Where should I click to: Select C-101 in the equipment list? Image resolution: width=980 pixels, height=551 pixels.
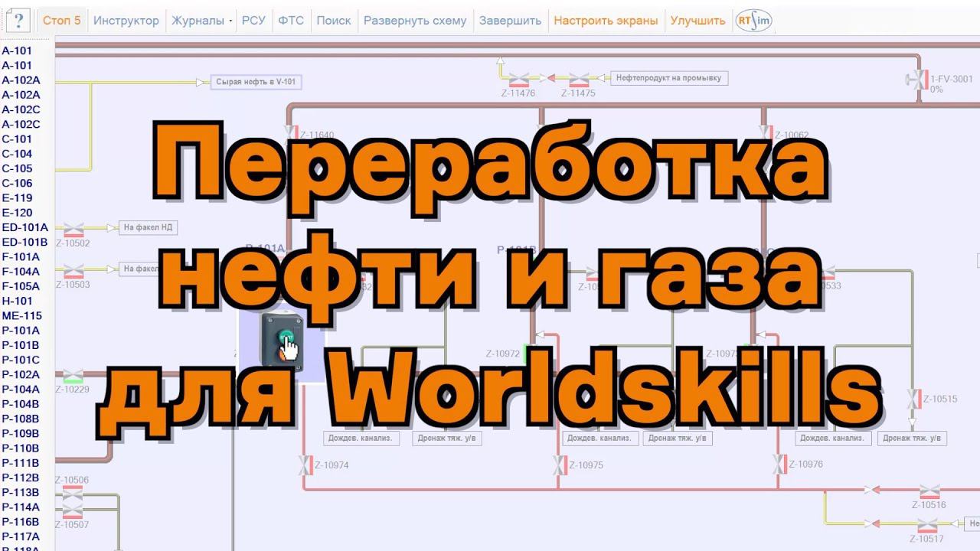click(17, 139)
